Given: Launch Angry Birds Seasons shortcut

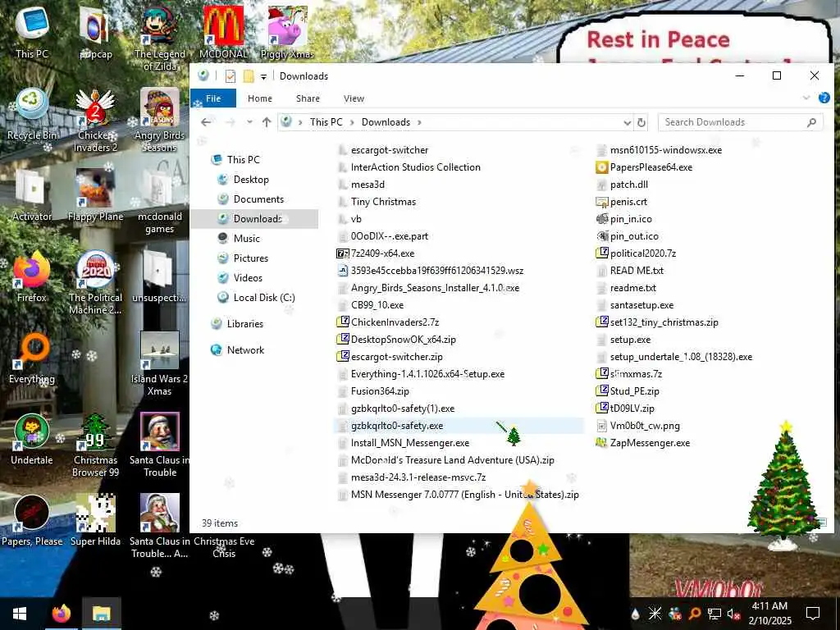Looking at the screenshot, I should 160,120.
